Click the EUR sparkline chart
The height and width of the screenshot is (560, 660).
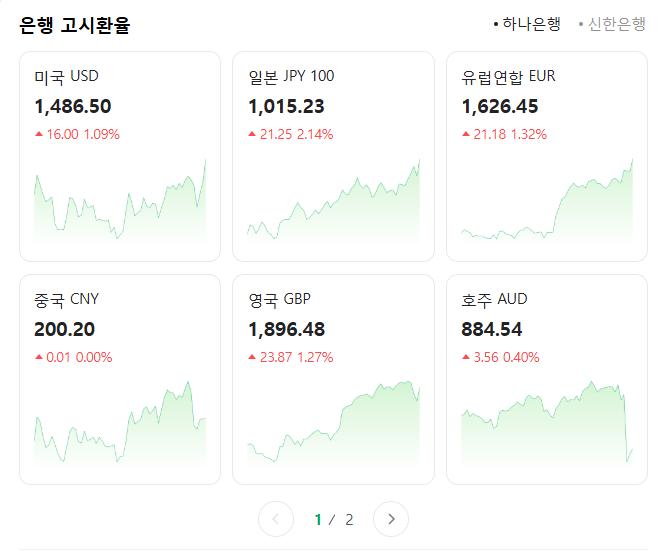(x=547, y=200)
